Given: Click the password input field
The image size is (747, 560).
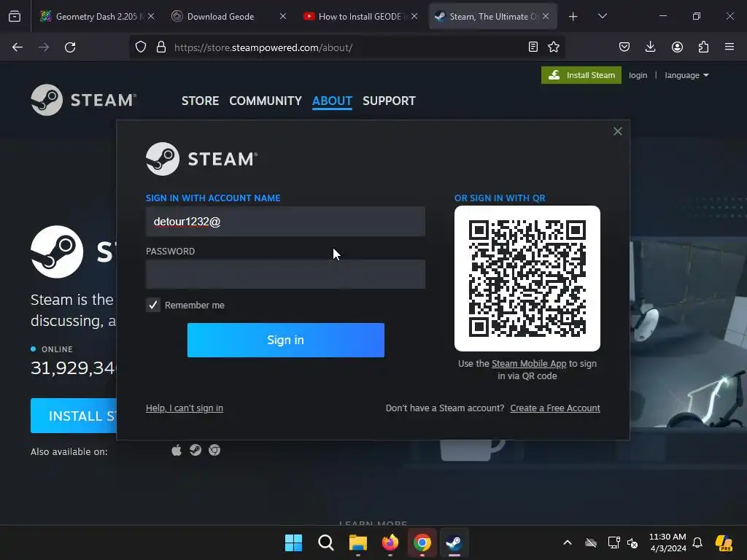Looking at the screenshot, I should [x=285, y=274].
